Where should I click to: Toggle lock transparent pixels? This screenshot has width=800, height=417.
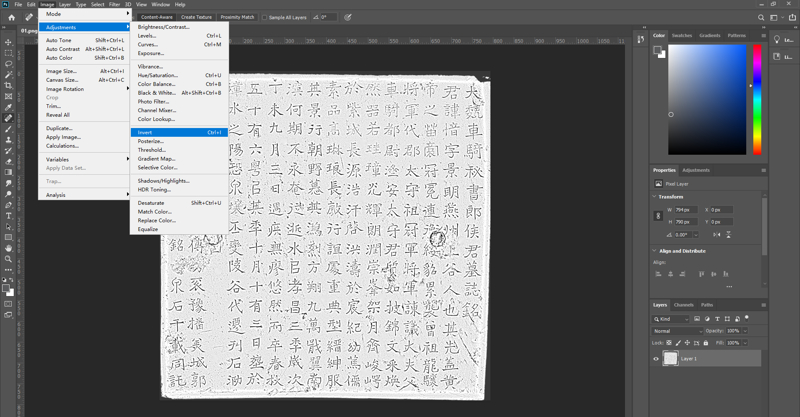click(x=669, y=343)
